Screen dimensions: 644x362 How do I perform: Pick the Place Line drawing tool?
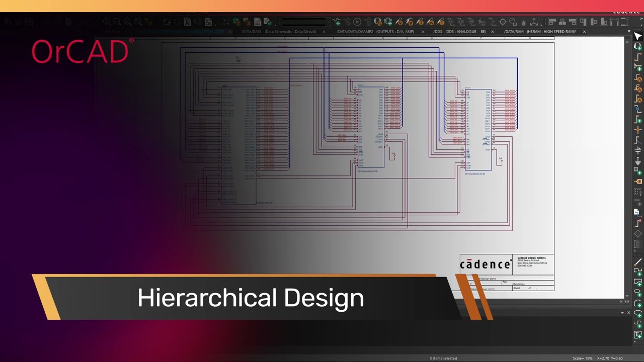[638, 262]
